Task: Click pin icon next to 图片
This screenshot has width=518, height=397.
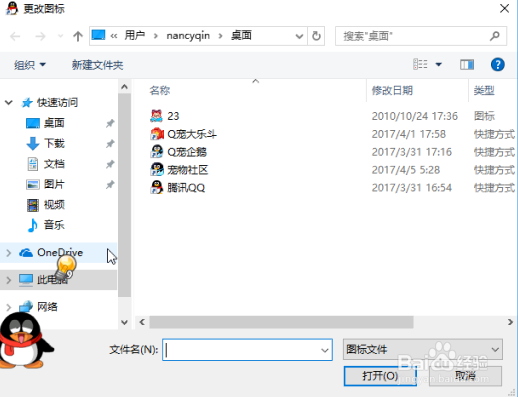Action: (x=110, y=184)
